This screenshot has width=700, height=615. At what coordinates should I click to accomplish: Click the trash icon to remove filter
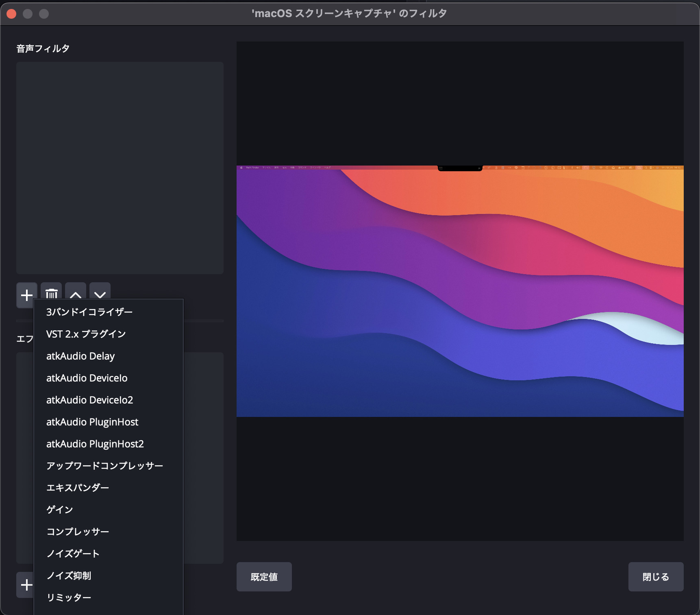pyautogui.click(x=51, y=291)
